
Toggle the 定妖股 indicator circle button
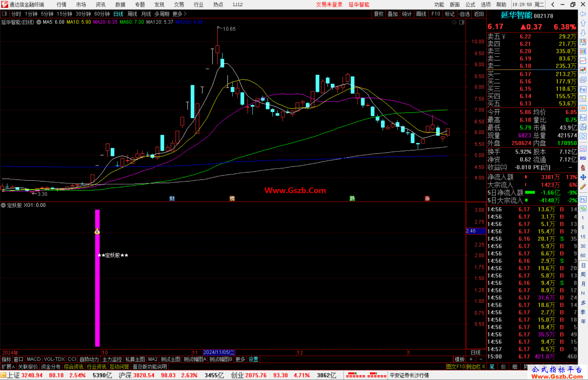pos(3,205)
